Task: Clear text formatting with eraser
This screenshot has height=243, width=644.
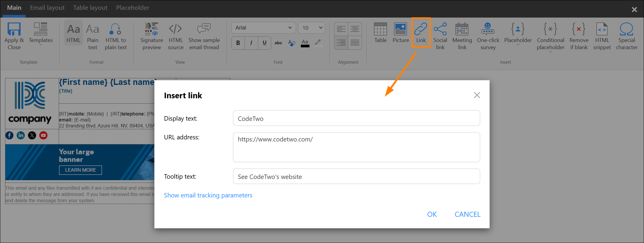Action: click(x=292, y=43)
